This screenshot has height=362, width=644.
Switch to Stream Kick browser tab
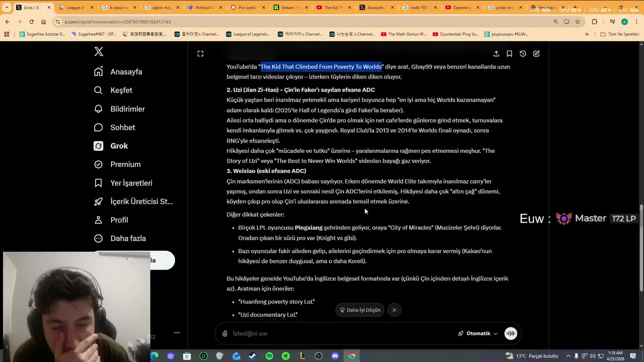coord(290,8)
